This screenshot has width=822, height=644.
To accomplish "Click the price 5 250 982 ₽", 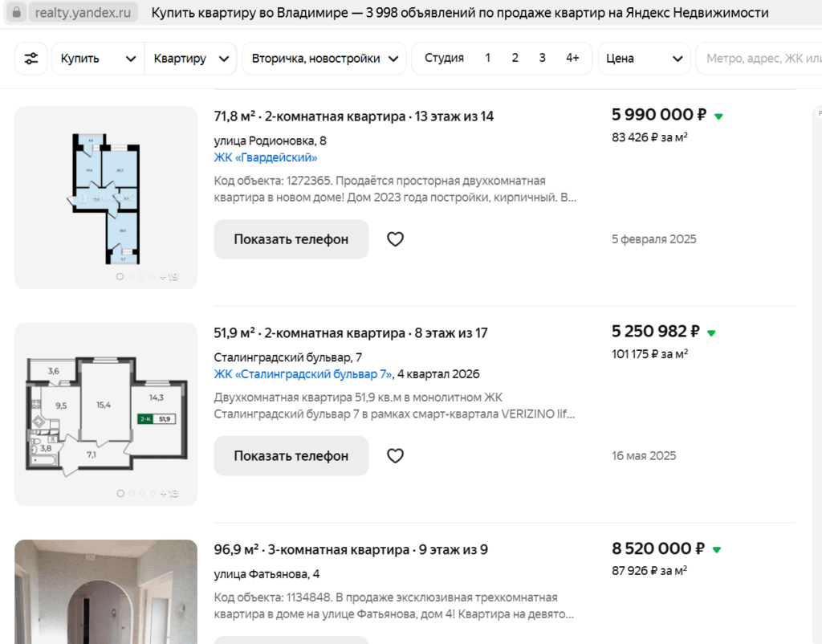I will [x=655, y=332].
